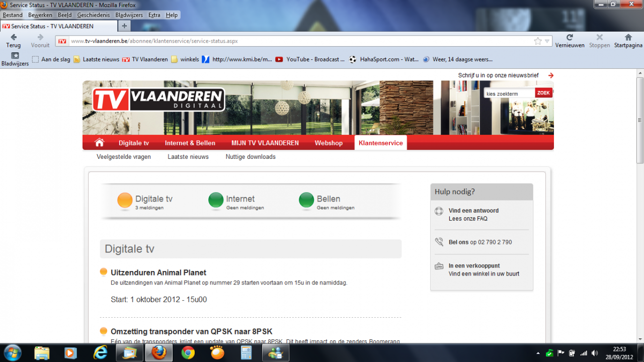Click the volume icon in the system tray

point(595,353)
